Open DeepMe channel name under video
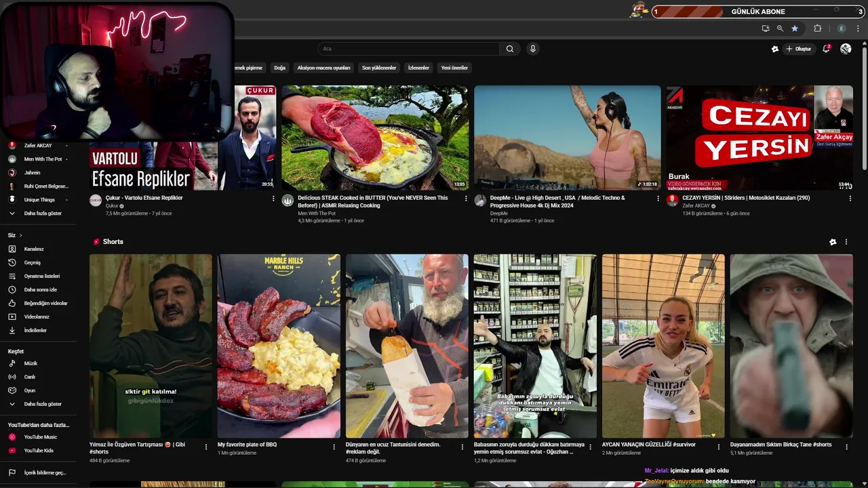868x488 pixels. (498, 213)
